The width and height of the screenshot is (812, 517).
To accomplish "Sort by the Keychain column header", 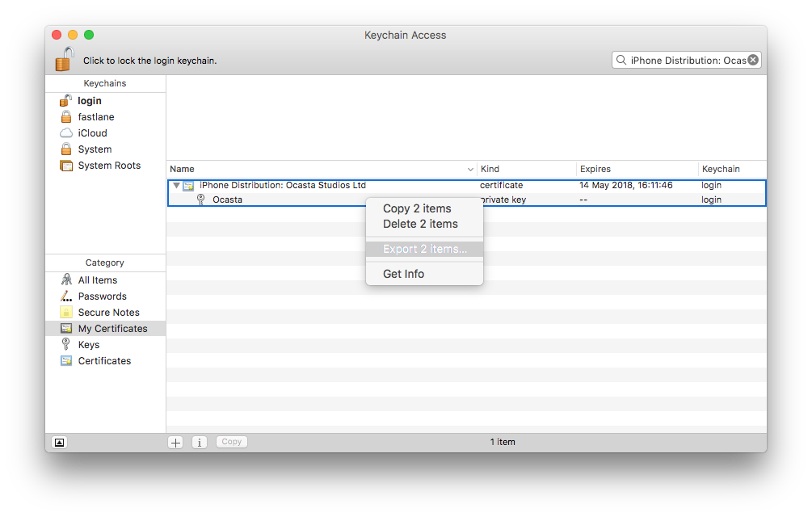I will click(732, 169).
